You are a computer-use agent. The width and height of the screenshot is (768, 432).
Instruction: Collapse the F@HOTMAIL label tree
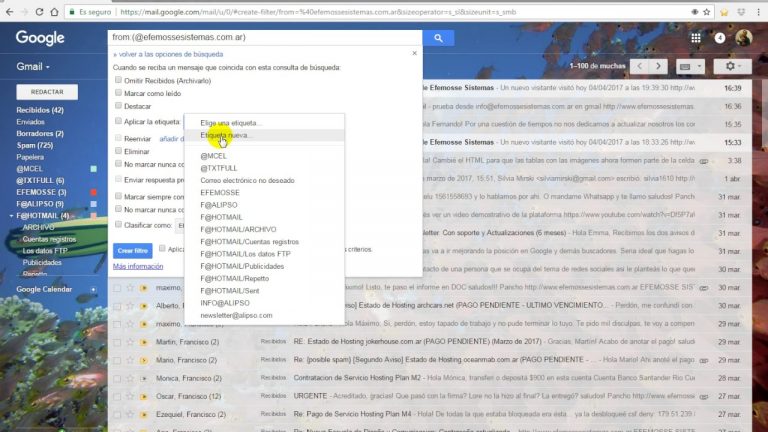point(12,216)
